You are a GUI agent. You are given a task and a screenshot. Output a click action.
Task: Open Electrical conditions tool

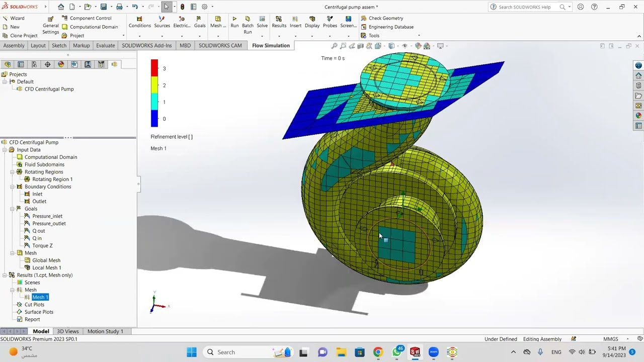[x=182, y=22]
